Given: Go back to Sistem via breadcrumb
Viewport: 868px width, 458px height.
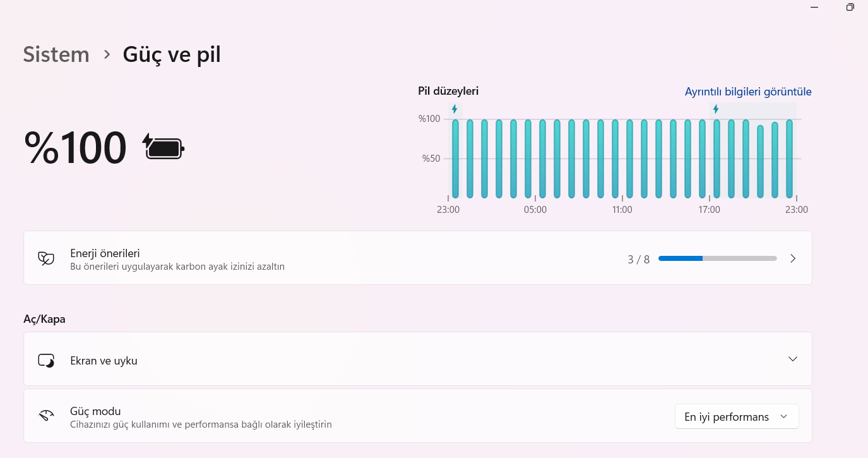Looking at the screenshot, I should pyautogui.click(x=56, y=55).
